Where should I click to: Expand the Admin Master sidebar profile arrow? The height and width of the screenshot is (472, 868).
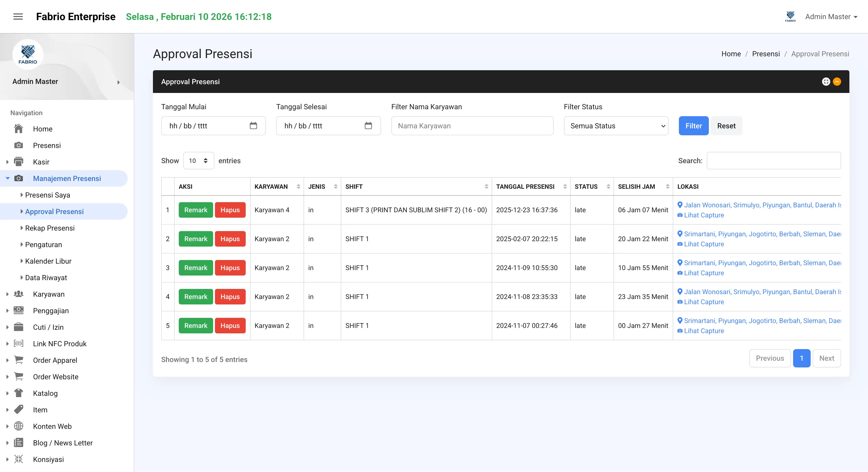[x=118, y=82]
